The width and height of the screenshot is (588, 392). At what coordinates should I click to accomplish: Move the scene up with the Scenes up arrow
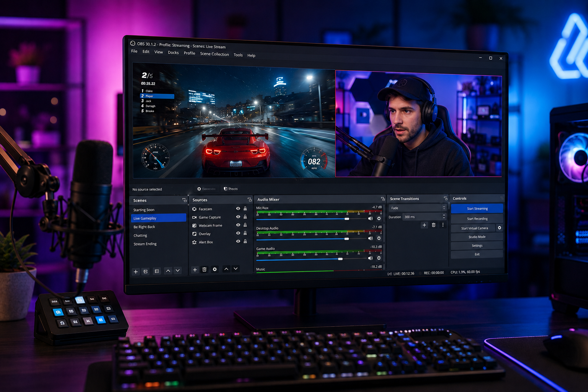click(168, 271)
